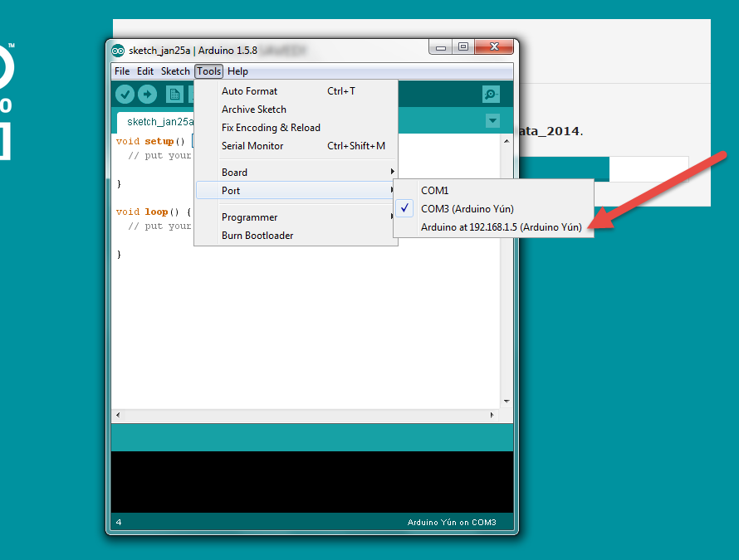Click the horizontal scroll left arrow
739x560 pixels.
pyautogui.click(x=118, y=415)
